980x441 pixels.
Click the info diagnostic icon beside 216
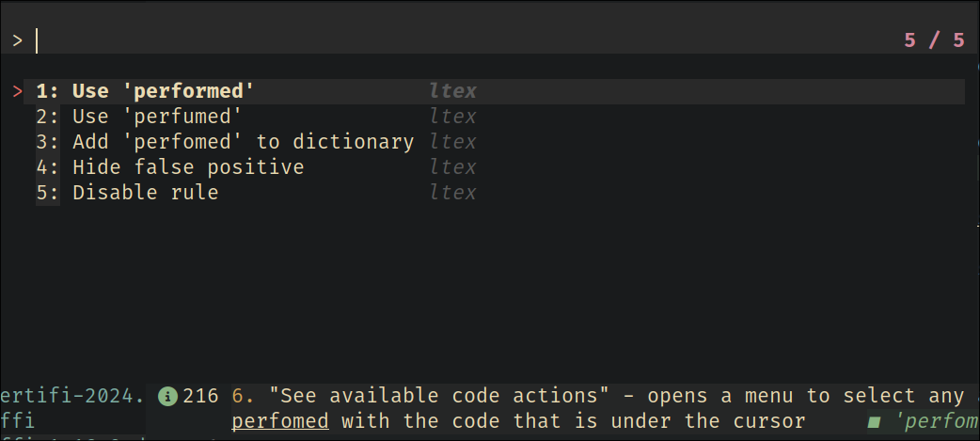click(x=168, y=396)
